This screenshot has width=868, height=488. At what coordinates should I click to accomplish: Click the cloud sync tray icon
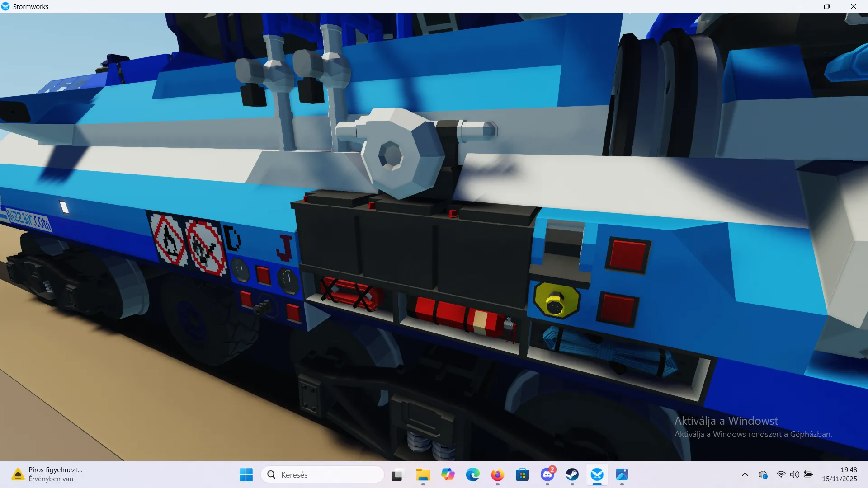pyautogui.click(x=763, y=474)
